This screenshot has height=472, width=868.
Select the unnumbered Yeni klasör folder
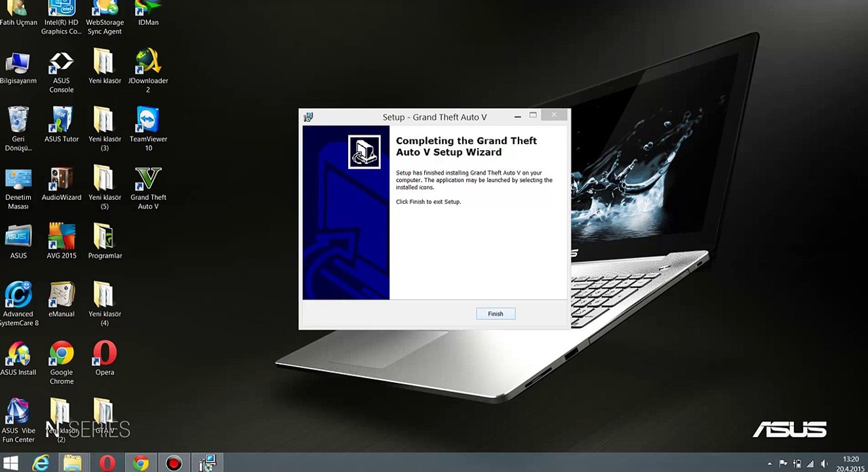click(x=105, y=68)
